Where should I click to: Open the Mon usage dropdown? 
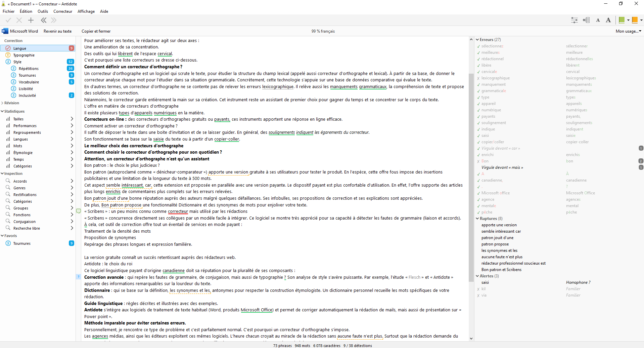coord(628,31)
